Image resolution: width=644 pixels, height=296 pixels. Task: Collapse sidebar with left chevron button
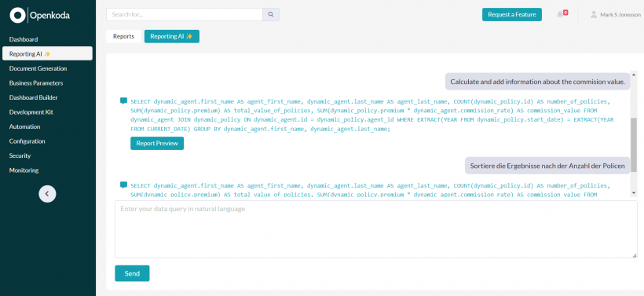click(x=47, y=194)
